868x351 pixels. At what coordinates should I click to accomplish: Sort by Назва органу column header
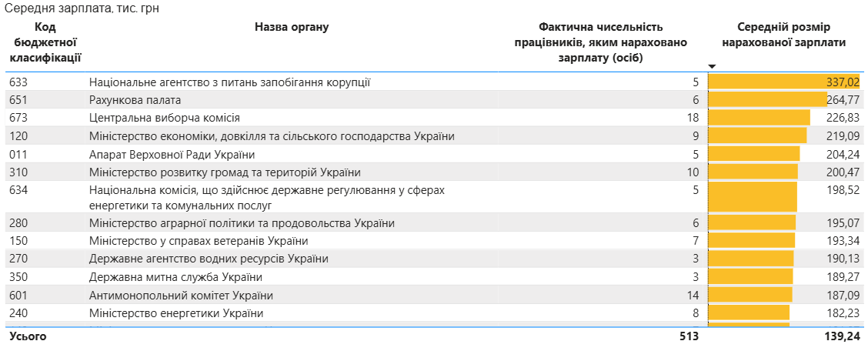click(x=292, y=28)
